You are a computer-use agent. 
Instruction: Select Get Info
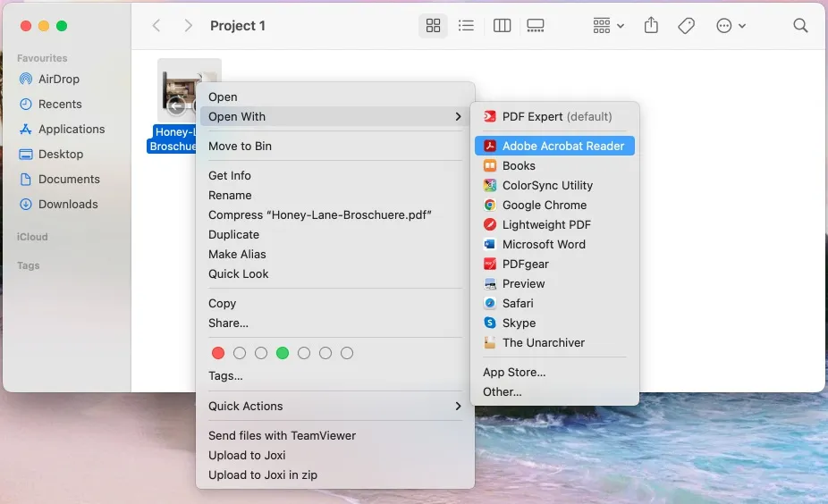click(x=334, y=176)
